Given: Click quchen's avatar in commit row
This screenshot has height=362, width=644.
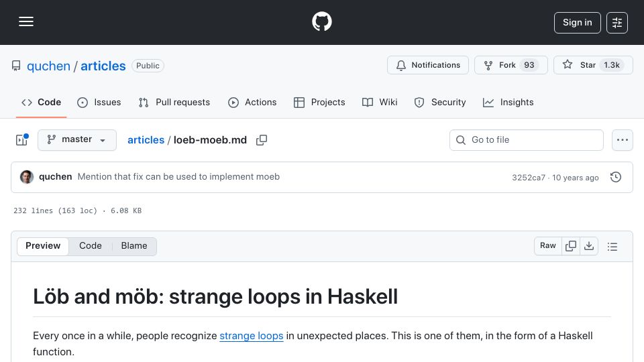Looking at the screenshot, I should pos(27,177).
